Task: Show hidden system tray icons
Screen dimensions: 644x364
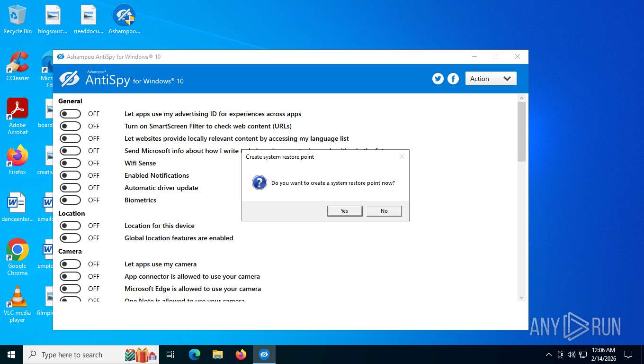Action: pyautogui.click(x=549, y=355)
